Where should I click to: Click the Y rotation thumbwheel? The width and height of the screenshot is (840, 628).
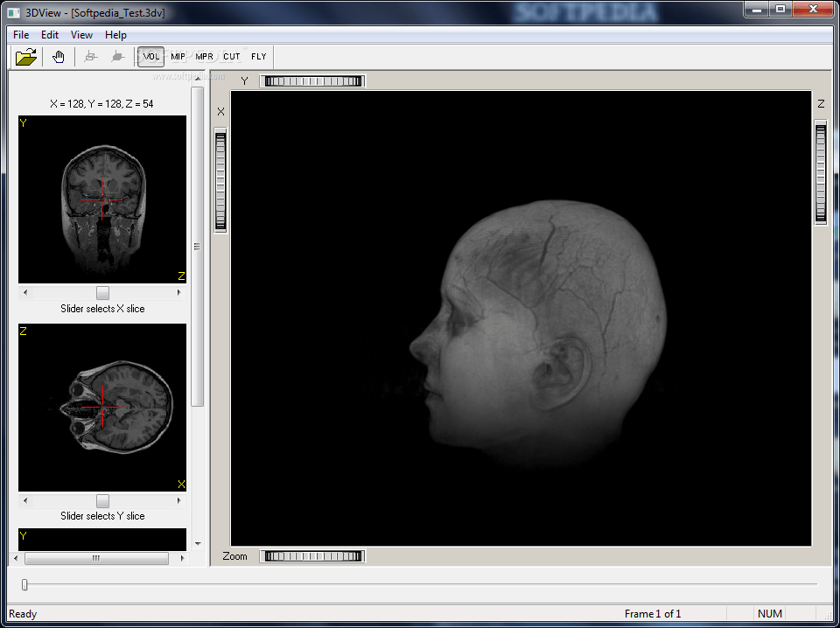[x=313, y=81]
